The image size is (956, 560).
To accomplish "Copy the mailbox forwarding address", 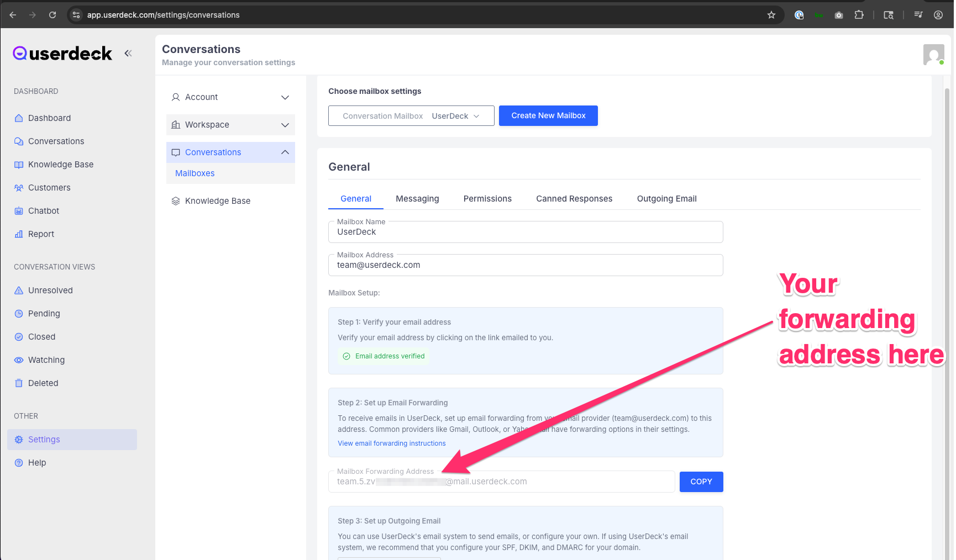I will point(701,482).
